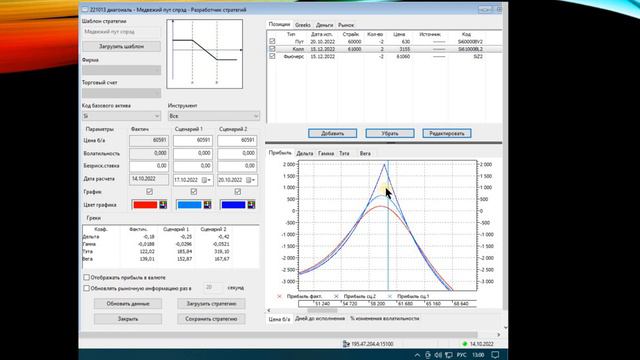Image resolution: width=640 pixels, height=360 pixels.
Task: Open the calendar for date 20.10.2022
Action: (x=249, y=180)
